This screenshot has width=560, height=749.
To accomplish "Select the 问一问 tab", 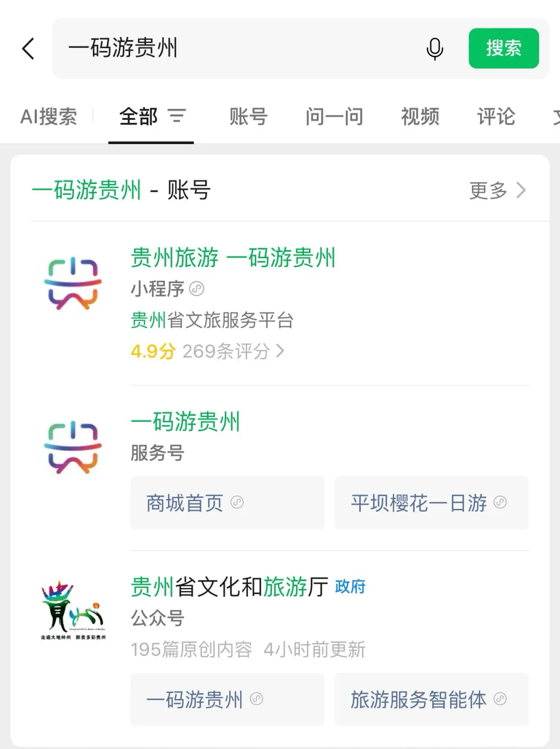I will [x=334, y=117].
